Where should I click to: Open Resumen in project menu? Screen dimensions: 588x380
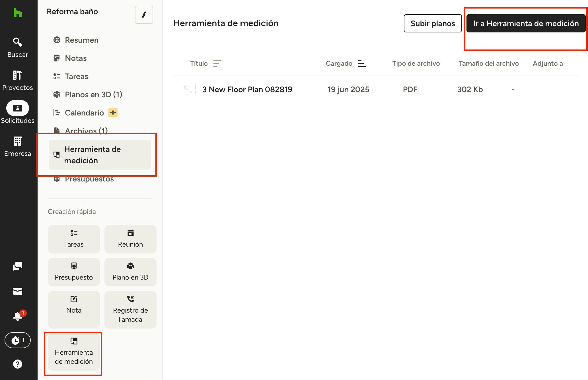click(81, 40)
